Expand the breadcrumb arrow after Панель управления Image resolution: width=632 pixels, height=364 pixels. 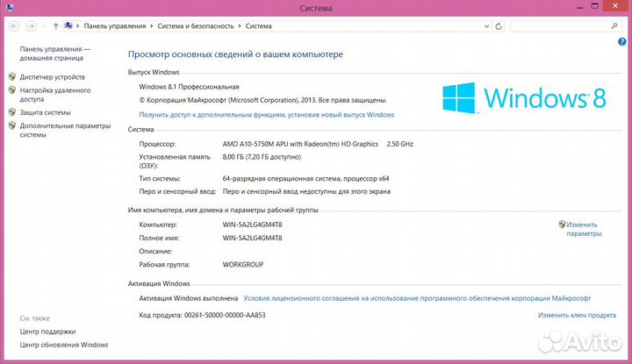point(152,26)
